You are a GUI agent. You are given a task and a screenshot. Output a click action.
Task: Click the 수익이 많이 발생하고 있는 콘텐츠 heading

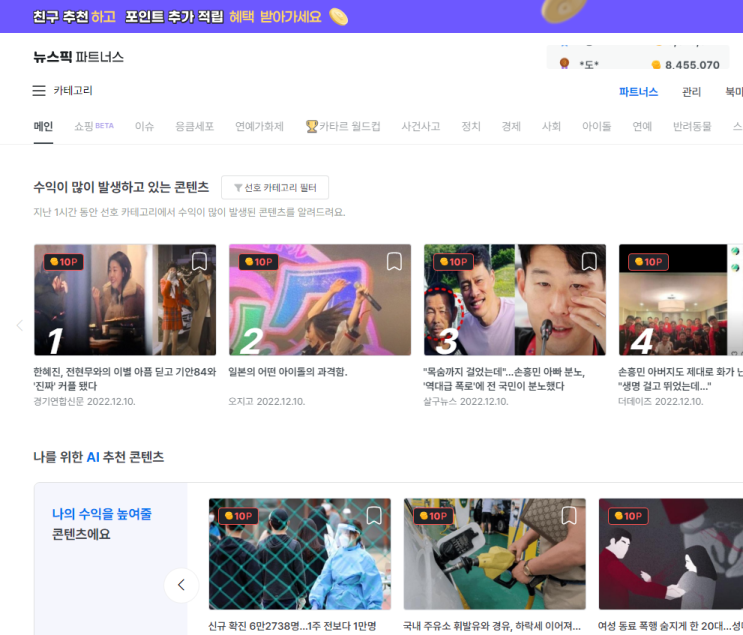[121, 187]
